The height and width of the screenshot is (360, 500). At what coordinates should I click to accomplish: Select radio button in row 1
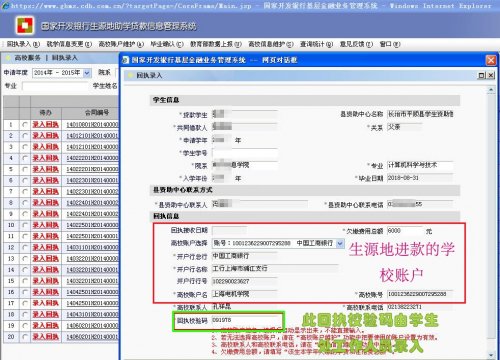(25, 125)
